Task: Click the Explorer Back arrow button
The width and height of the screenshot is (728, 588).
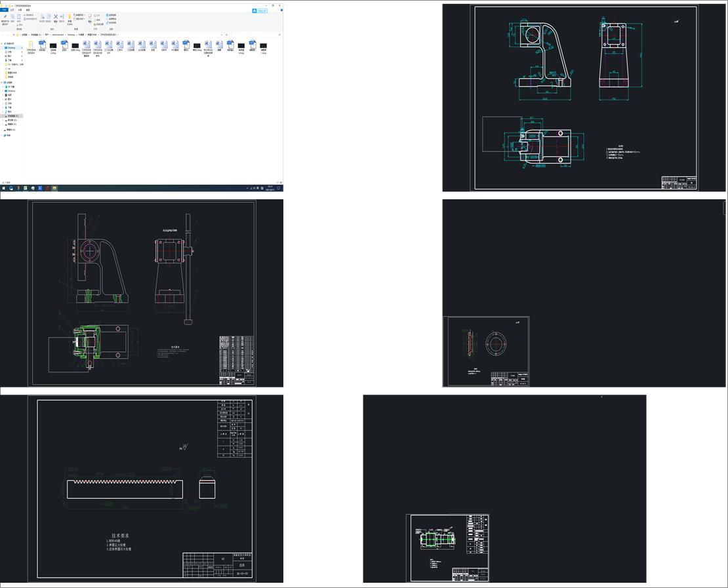Action: click(x=3, y=35)
